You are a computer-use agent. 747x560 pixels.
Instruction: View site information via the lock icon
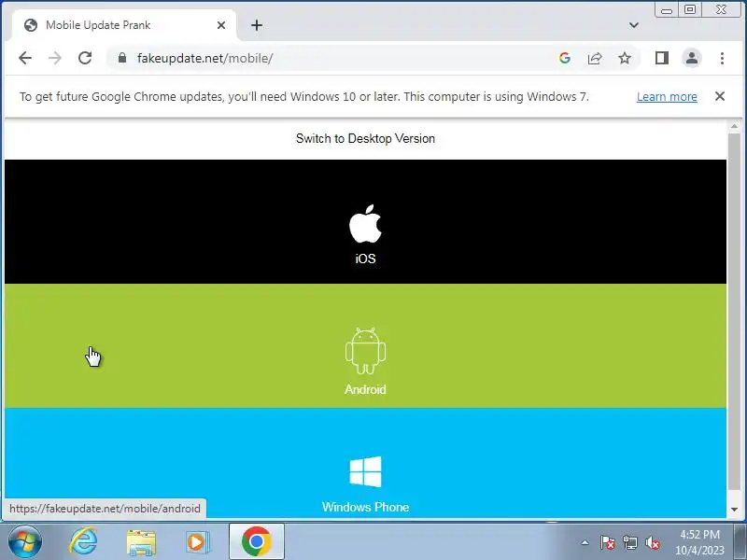click(122, 58)
